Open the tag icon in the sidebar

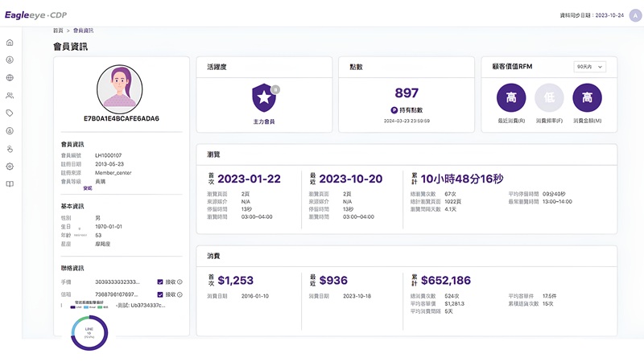[x=10, y=113]
